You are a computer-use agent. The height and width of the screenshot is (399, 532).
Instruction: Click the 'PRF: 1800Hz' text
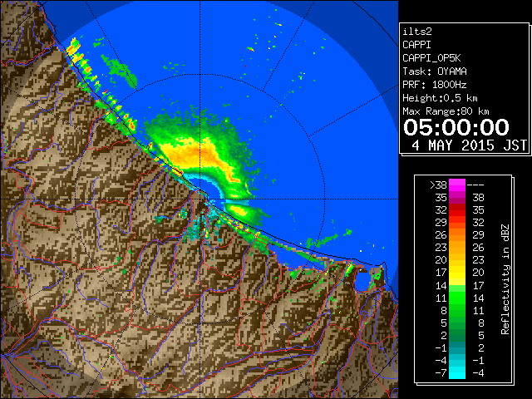[435, 85]
